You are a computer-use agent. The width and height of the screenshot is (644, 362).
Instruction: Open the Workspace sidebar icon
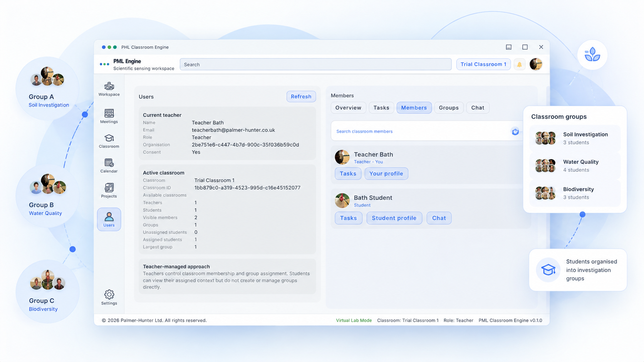[x=109, y=89]
